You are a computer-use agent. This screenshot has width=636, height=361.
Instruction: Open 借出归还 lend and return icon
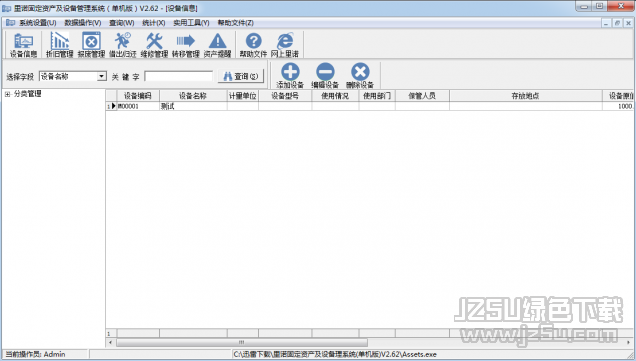click(122, 45)
